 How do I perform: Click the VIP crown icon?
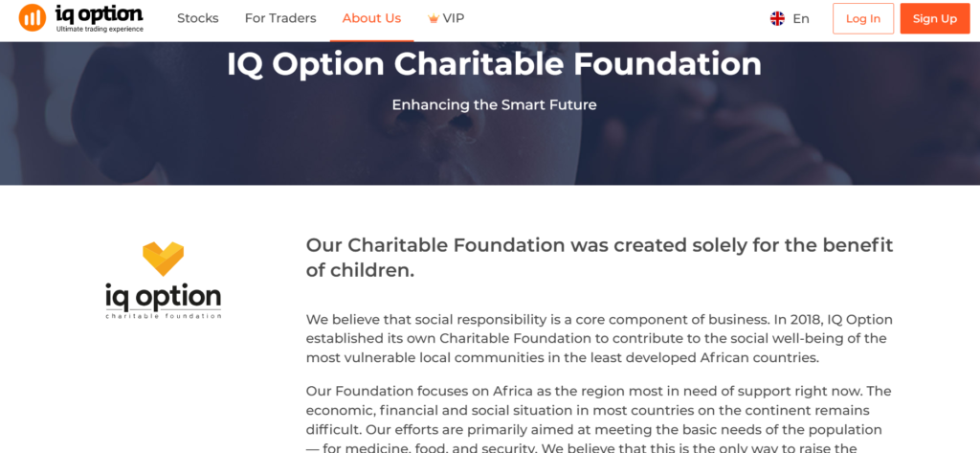(434, 19)
